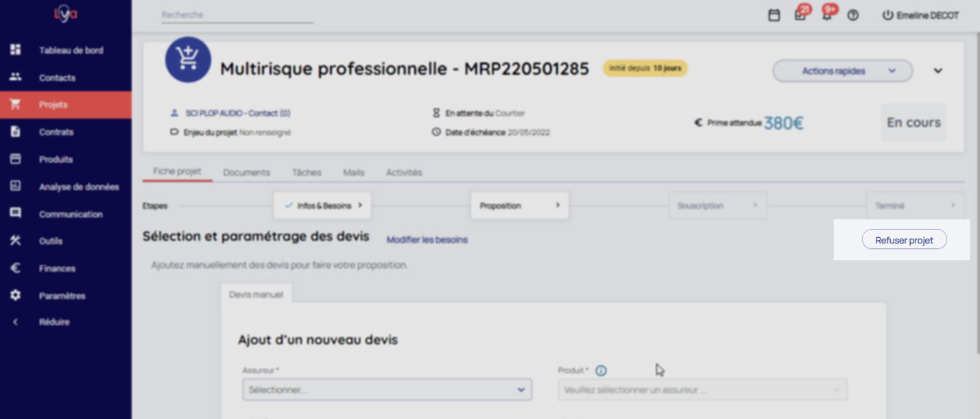Open the notifications bell icon

click(827, 15)
